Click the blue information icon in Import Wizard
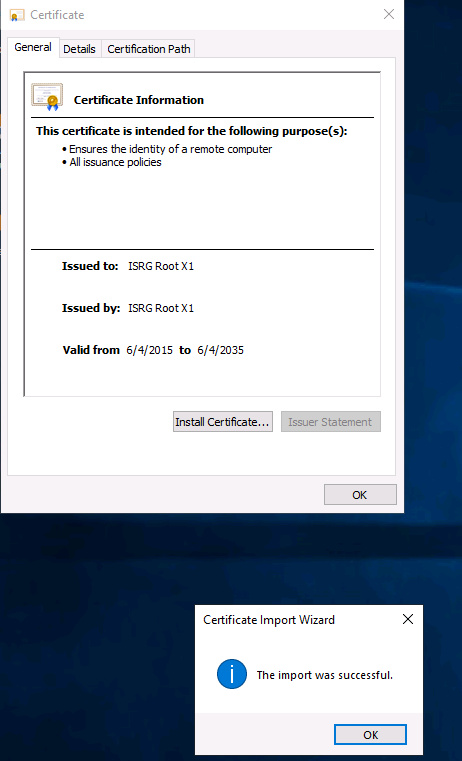Viewport: 462px width, 761px height. click(x=232, y=674)
